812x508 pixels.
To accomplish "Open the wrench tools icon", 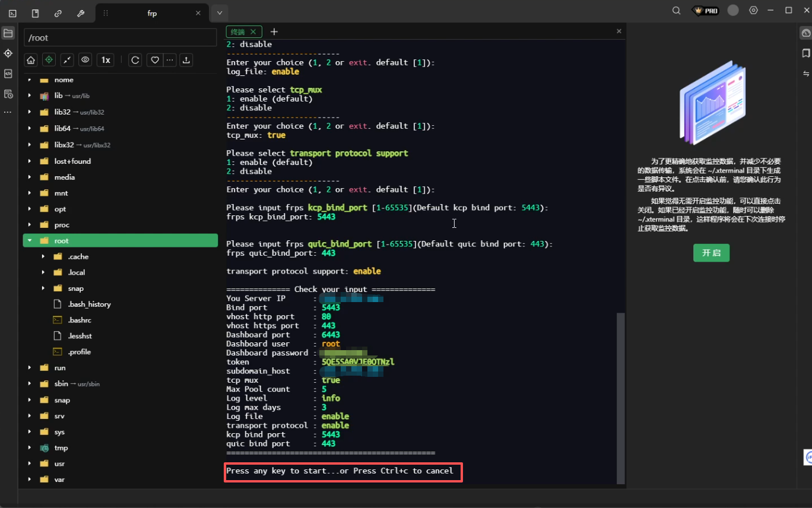I will 81,13.
